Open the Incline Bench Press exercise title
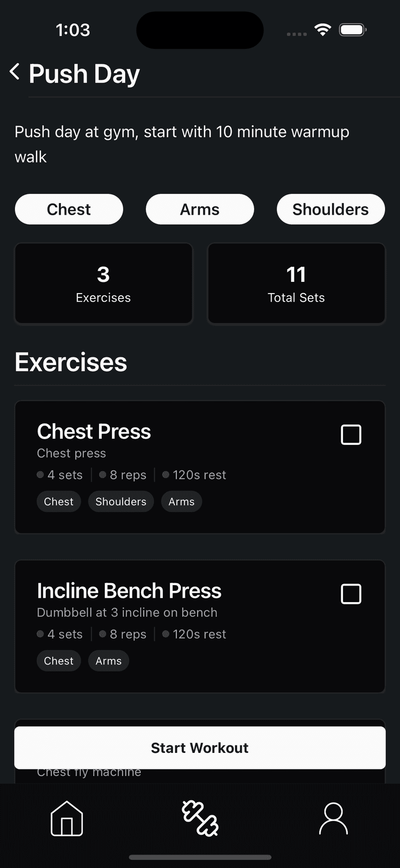Image resolution: width=400 pixels, height=868 pixels. (x=129, y=591)
